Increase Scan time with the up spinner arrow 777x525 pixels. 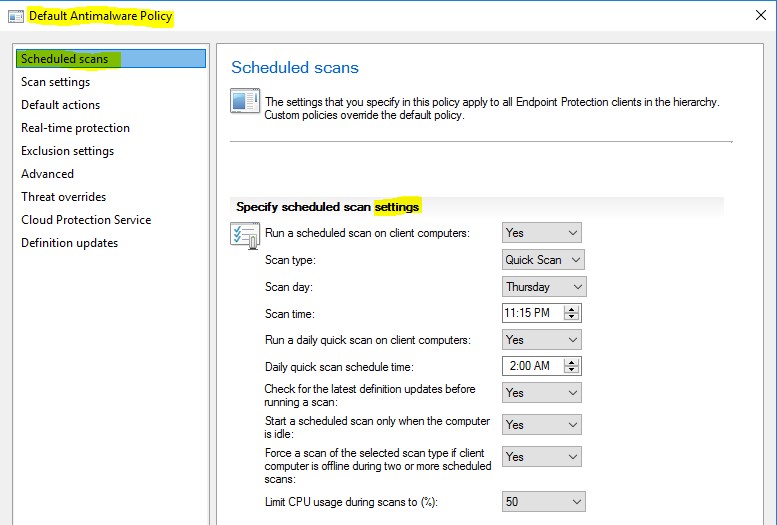click(x=572, y=309)
